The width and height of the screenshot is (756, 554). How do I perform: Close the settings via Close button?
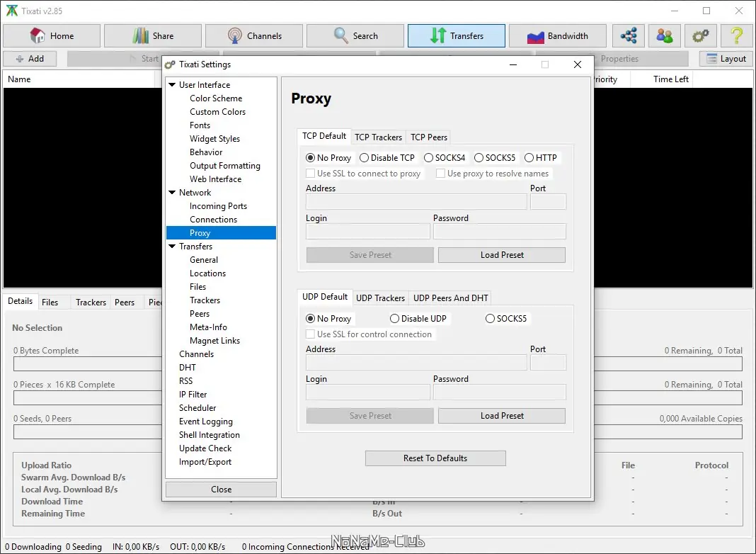coord(222,490)
